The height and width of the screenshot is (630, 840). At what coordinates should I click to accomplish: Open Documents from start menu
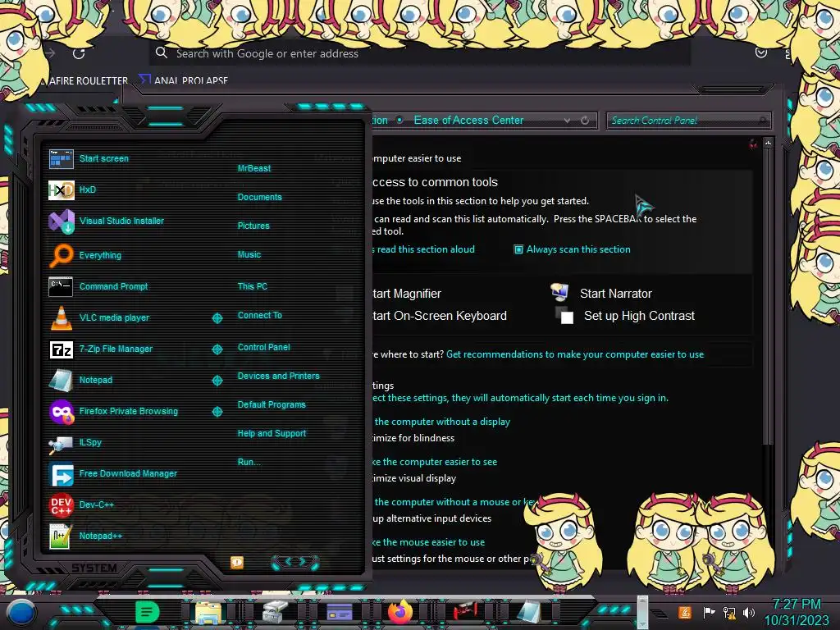259,197
